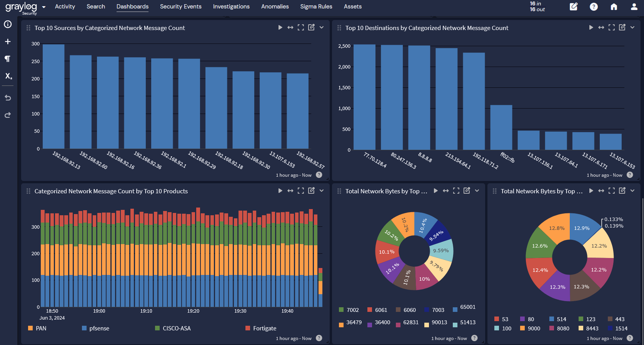
Task: Edit the Top 10 Destinations widget
Action: [622, 27]
